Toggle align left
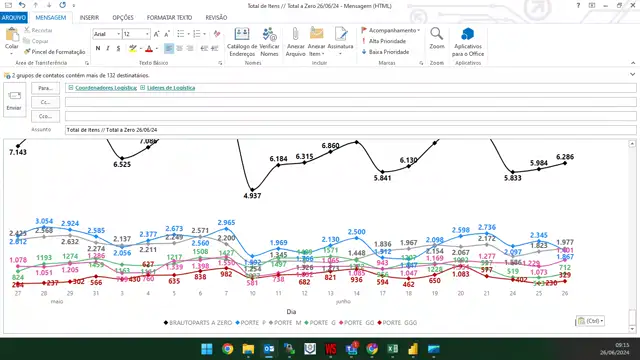The image size is (640, 360). pos(169,48)
